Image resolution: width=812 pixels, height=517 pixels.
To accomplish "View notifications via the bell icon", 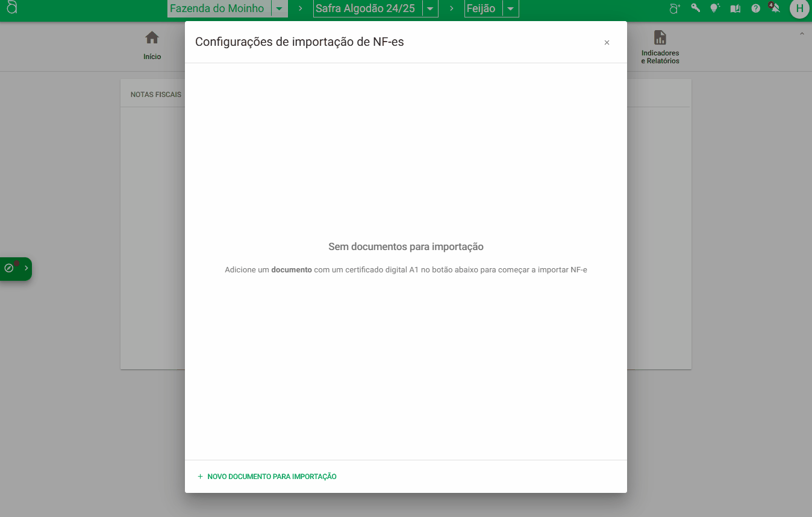I will point(775,8).
